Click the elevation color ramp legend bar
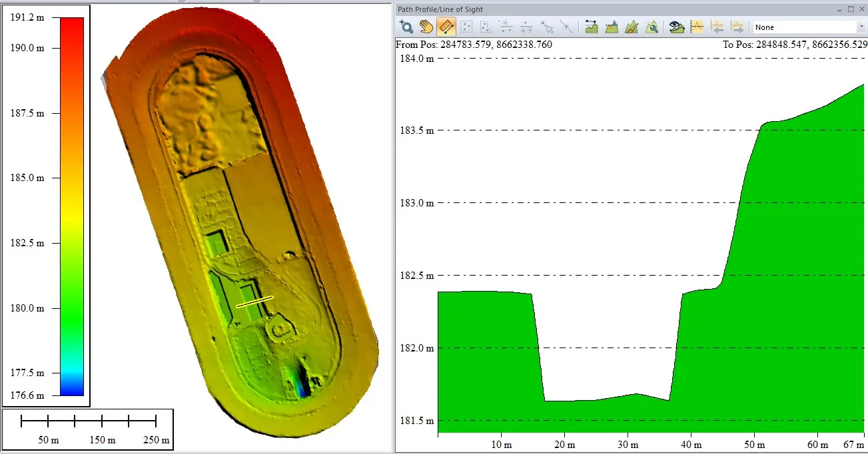Screen dimensions: 868x454 [x=72, y=206]
